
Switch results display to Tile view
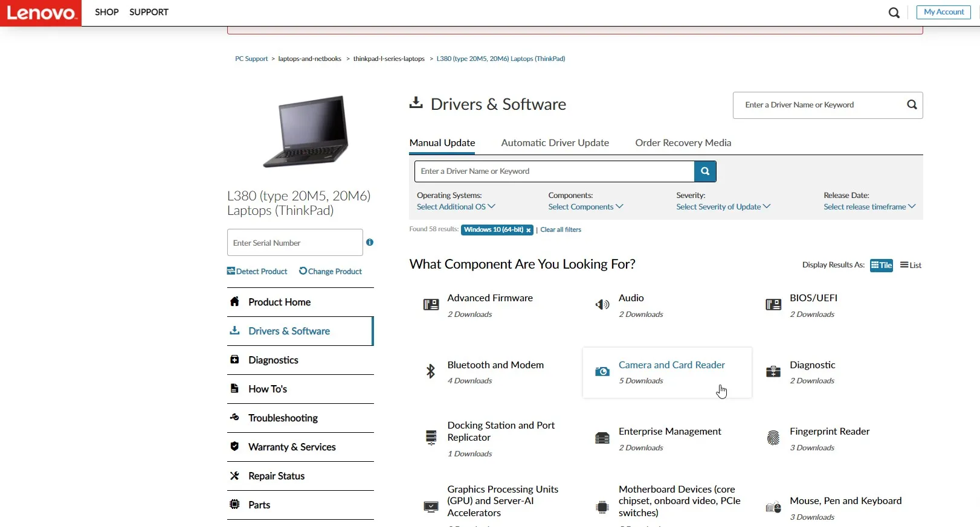(881, 265)
